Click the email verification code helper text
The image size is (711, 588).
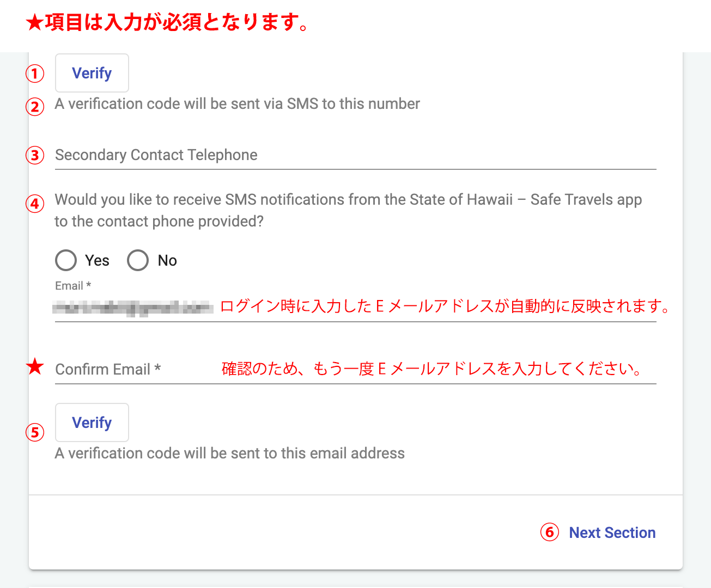pos(229,454)
